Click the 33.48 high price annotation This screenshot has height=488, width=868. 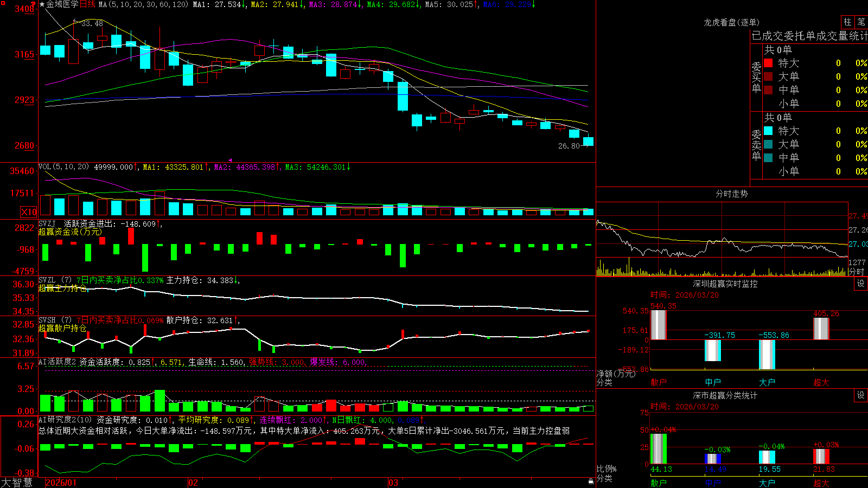pos(92,23)
